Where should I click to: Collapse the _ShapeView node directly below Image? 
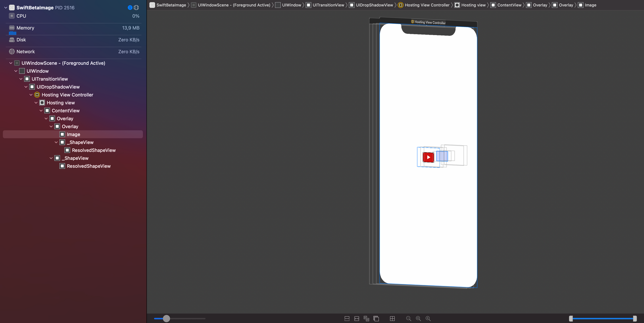tap(56, 142)
